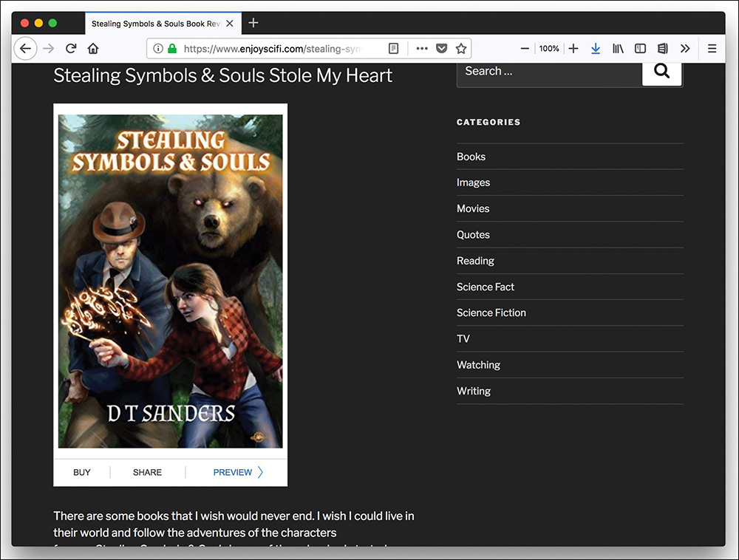This screenshot has height=560, width=739.
Task: Open the hamburger application menu
Action: [712, 47]
